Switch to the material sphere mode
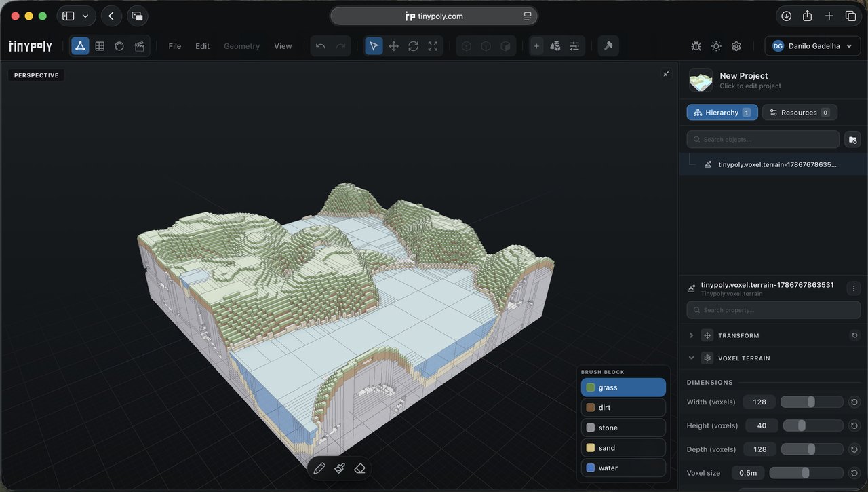Screen dimensions: 868x492 coord(119,46)
